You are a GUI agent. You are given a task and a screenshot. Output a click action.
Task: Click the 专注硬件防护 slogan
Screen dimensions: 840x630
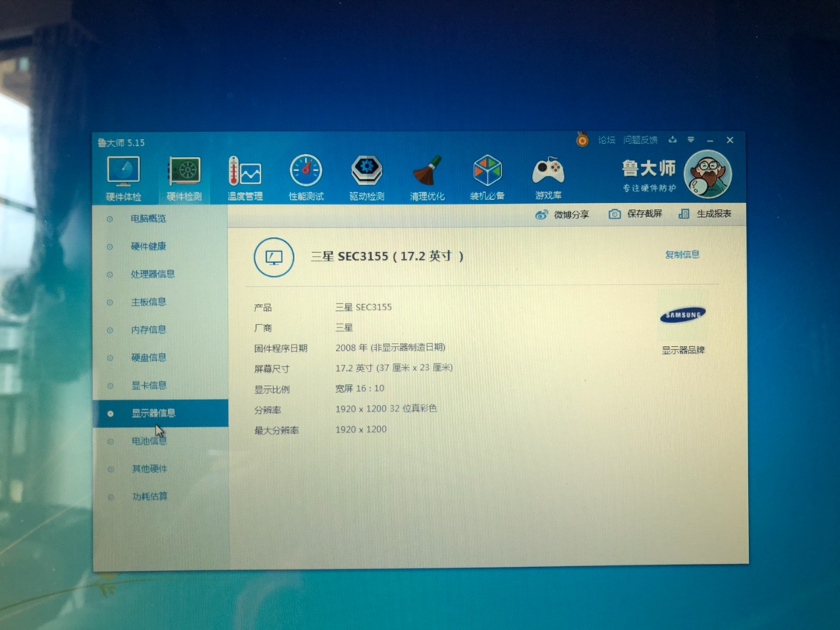tap(649, 188)
